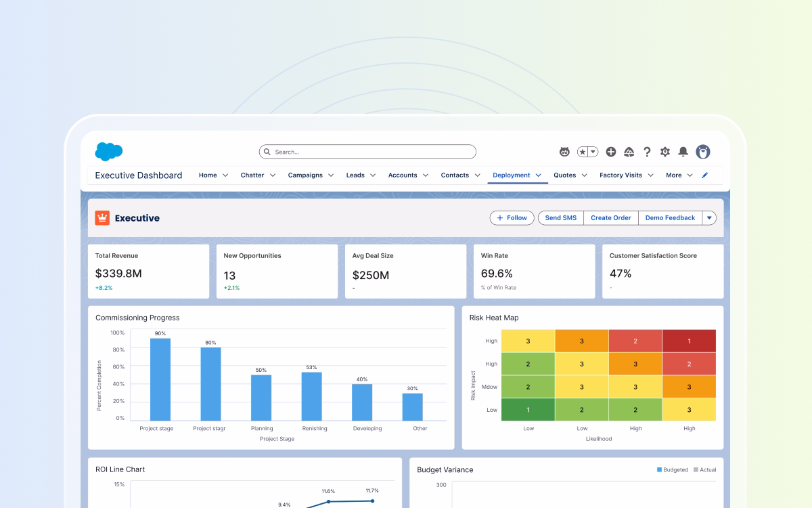This screenshot has width=812, height=508.
Task: Click the $250M Avg Deal Size value
Action: (x=371, y=275)
